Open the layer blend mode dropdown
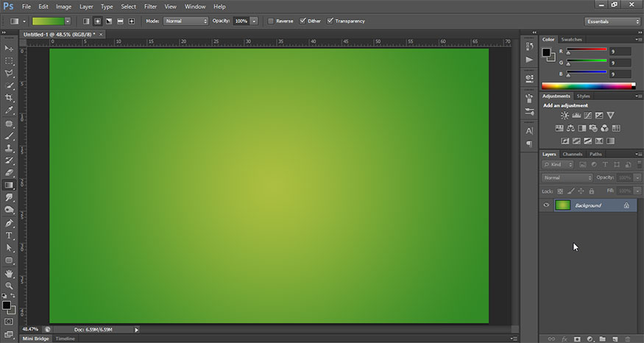 [567, 178]
